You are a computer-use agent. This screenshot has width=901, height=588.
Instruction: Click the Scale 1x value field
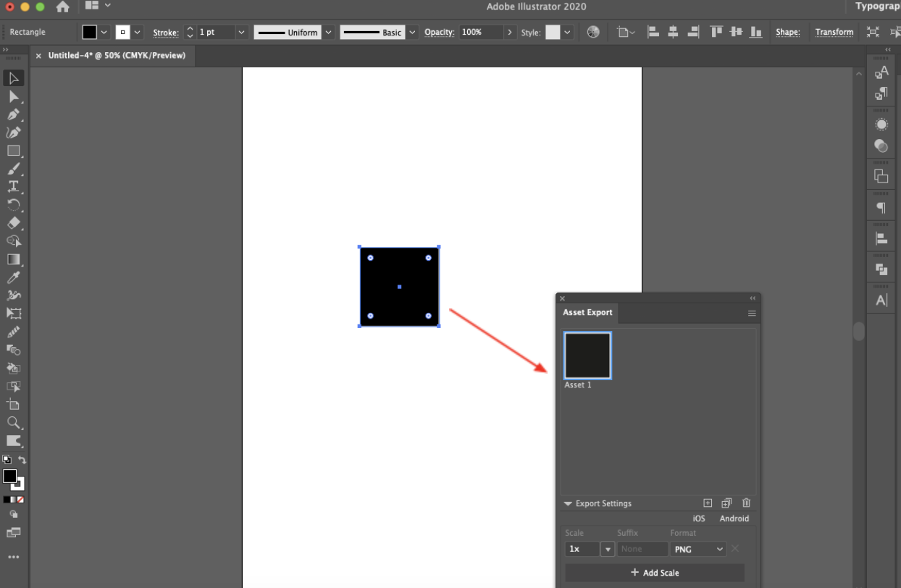tap(582, 550)
